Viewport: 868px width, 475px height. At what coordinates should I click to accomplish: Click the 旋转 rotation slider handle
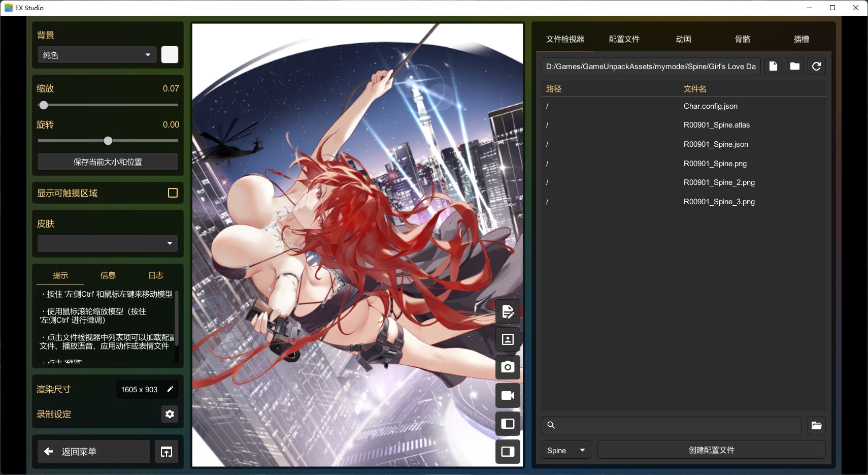coord(108,141)
